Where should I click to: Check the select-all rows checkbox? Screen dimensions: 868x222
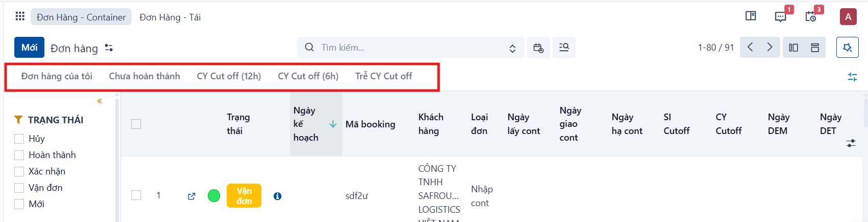click(x=136, y=124)
